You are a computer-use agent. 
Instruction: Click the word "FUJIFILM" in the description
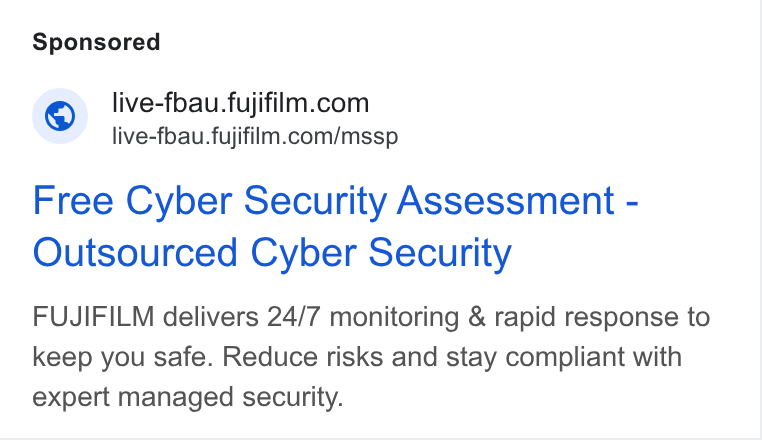(x=93, y=317)
